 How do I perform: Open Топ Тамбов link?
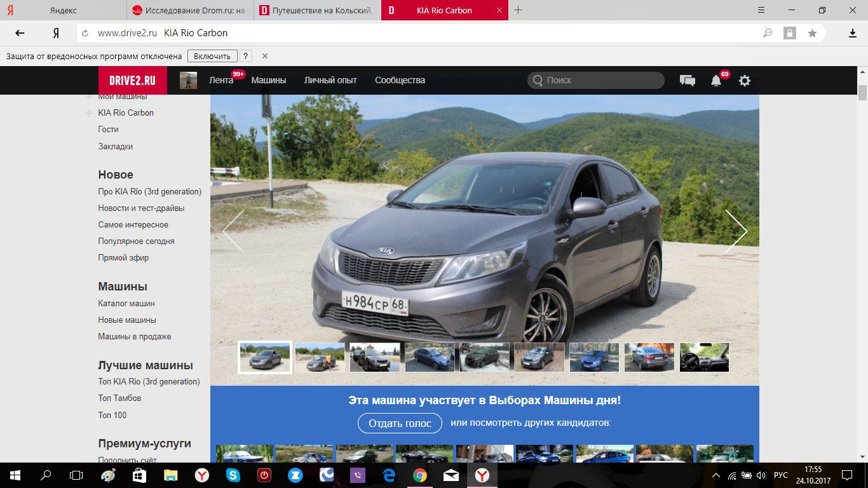pyautogui.click(x=119, y=398)
